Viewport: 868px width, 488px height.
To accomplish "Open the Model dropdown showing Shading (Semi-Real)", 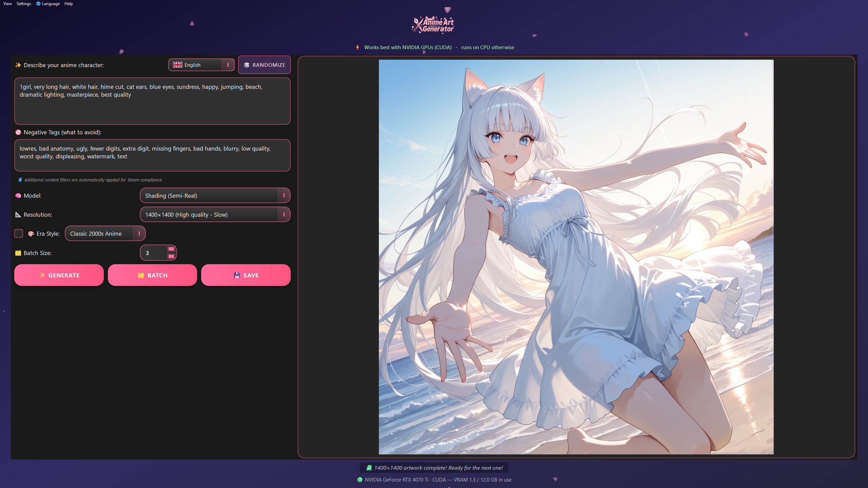I will [x=215, y=196].
